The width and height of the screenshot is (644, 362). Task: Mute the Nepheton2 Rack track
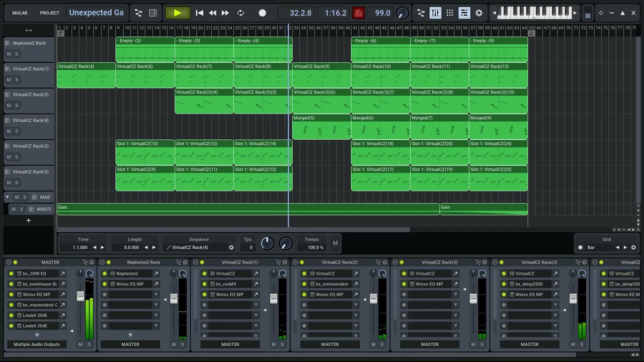tap(9, 54)
